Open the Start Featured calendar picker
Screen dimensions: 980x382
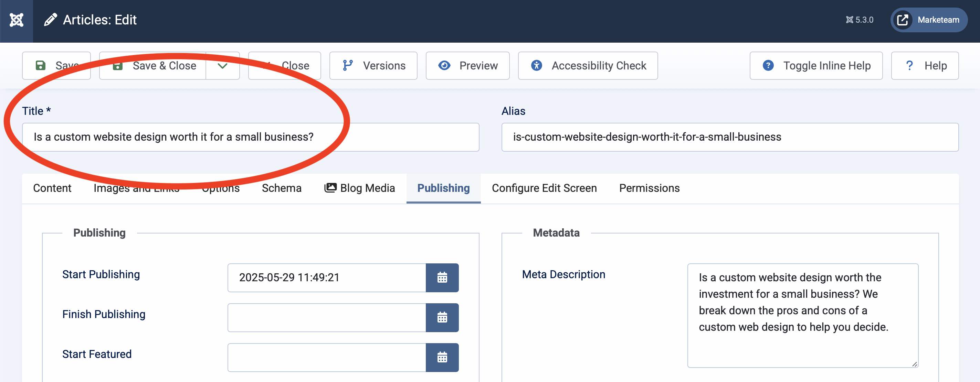click(x=442, y=357)
